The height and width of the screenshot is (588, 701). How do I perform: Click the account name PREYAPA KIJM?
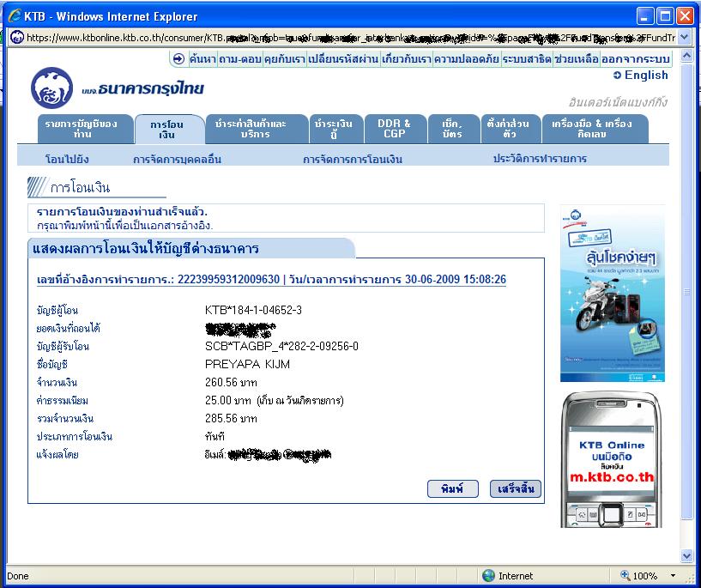[x=247, y=365]
